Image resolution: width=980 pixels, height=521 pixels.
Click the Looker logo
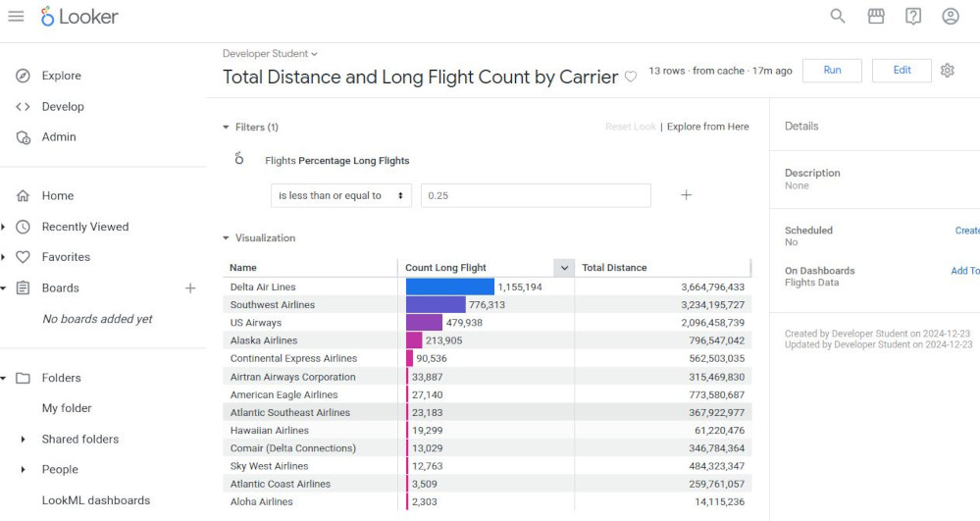click(x=79, y=17)
